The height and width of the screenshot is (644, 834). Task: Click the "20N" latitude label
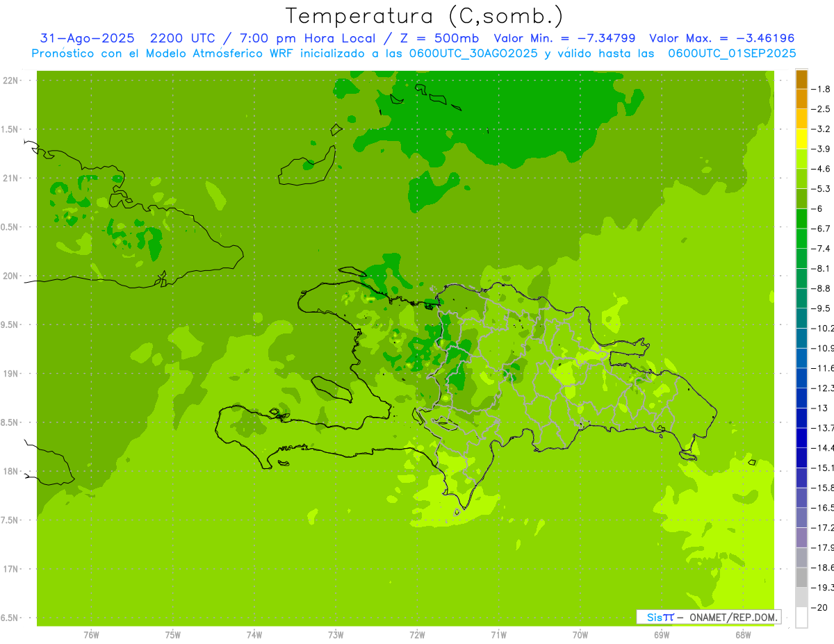click(x=10, y=276)
